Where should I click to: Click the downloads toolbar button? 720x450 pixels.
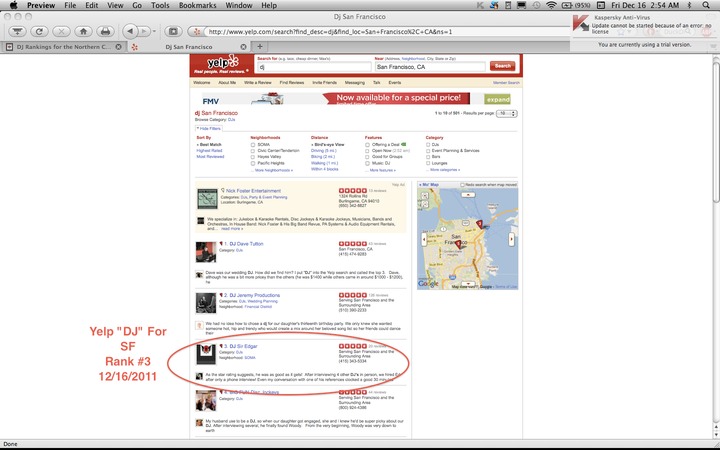pyautogui.click(x=17, y=31)
